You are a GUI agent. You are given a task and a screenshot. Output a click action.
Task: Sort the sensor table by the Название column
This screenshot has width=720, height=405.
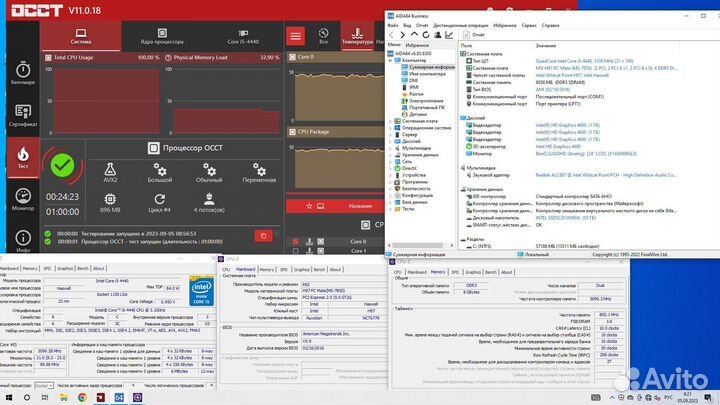tap(360, 206)
